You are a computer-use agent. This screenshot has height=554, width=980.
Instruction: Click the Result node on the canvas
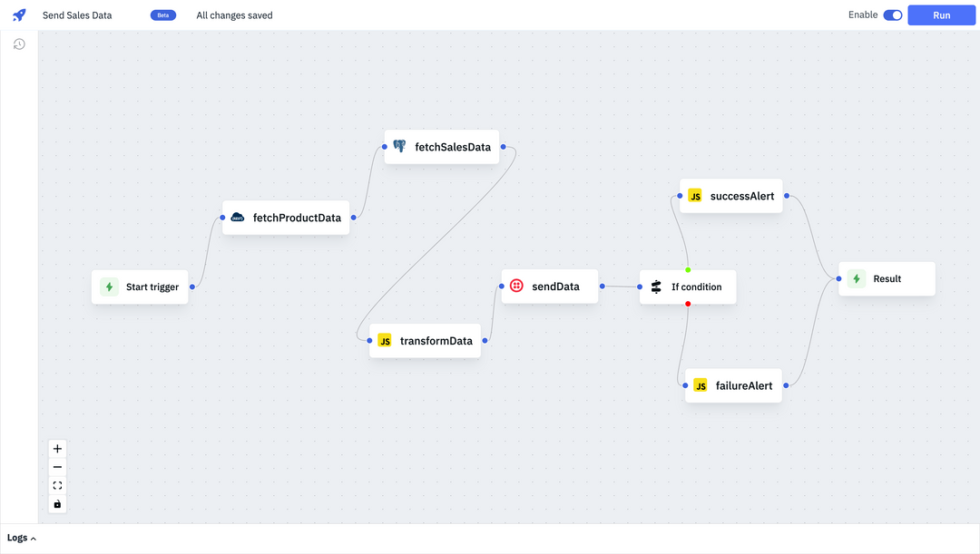[x=887, y=278]
